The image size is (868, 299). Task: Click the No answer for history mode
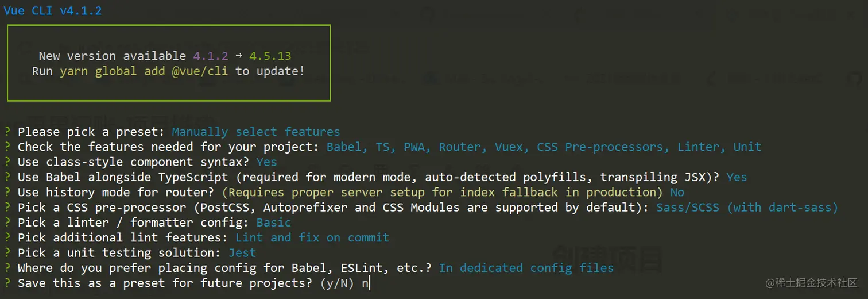coord(677,192)
